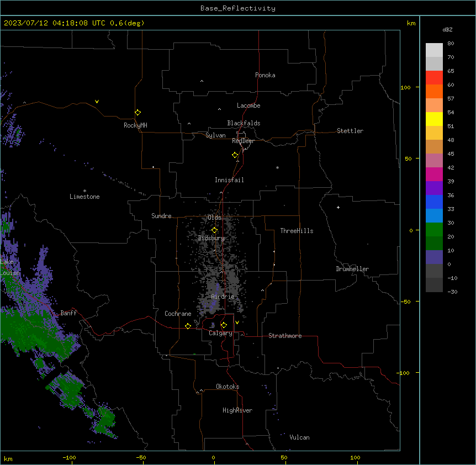The width and height of the screenshot is (476, 465).
Task: Select the Stettler city label
Action: pos(350,131)
